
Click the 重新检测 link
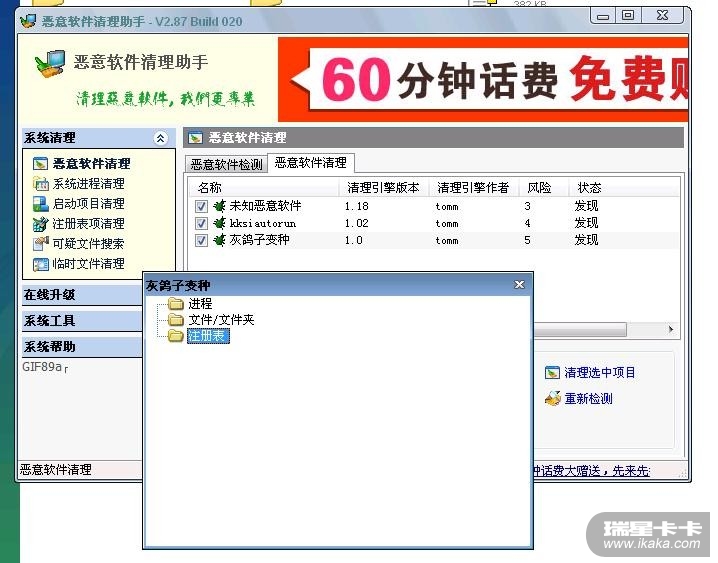click(588, 399)
